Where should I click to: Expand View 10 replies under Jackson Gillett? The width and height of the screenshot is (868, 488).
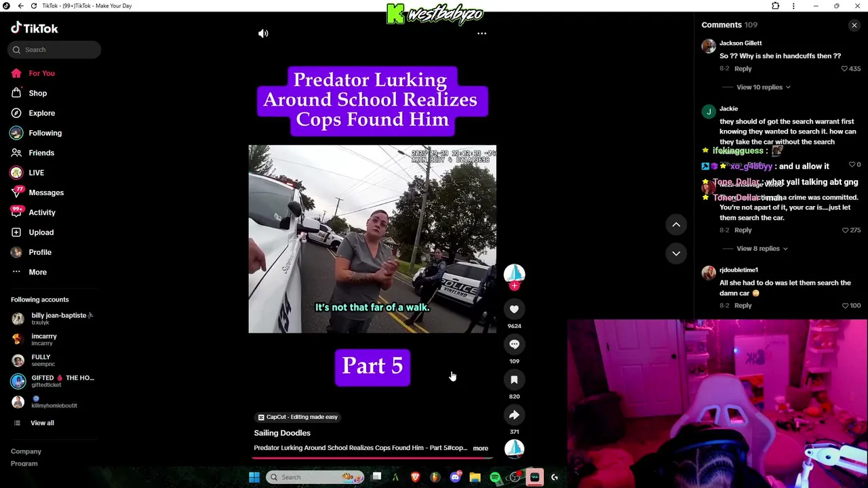click(763, 87)
